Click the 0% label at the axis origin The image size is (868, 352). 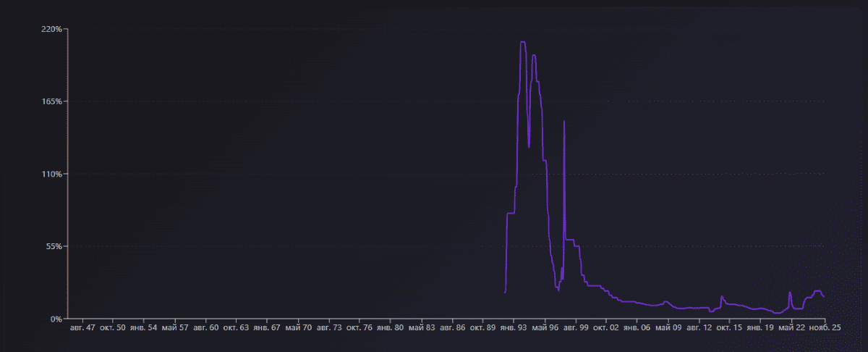point(56,319)
